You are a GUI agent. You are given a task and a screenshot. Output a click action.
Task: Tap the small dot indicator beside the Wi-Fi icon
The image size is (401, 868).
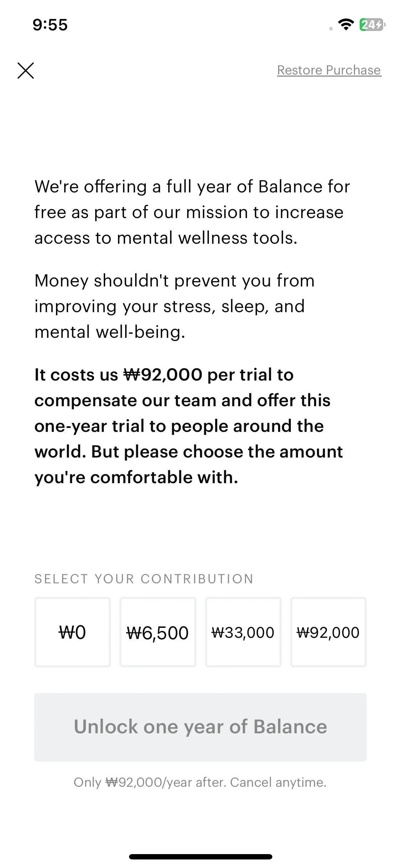pyautogui.click(x=331, y=29)
